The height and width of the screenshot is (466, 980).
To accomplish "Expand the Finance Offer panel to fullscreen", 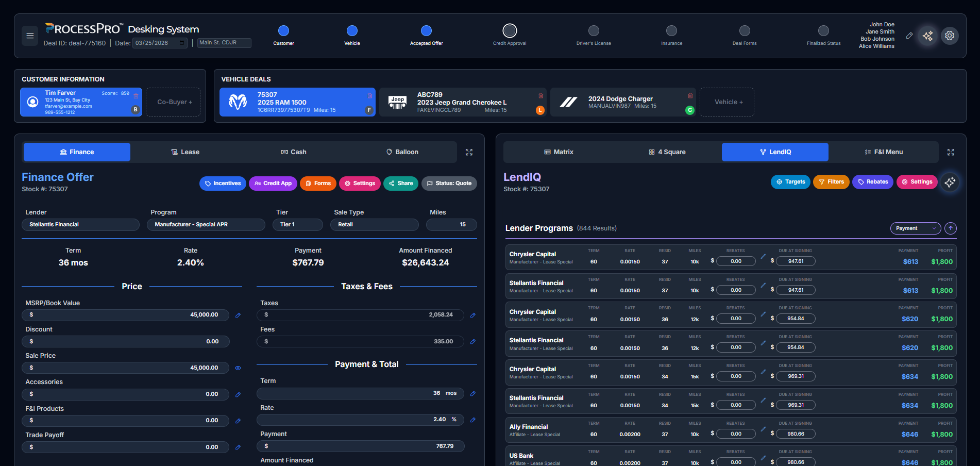I will pyautogui.click(x=469, y=152).
